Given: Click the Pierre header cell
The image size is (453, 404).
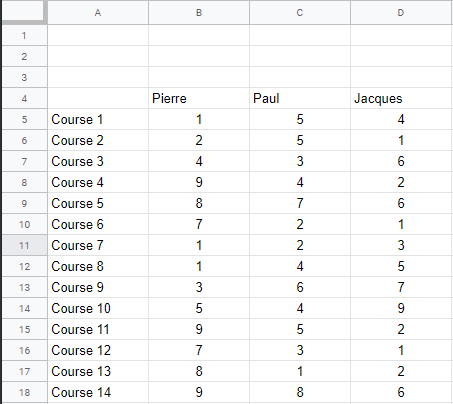Looking at the screenshot, I should [x=199, y=98].
